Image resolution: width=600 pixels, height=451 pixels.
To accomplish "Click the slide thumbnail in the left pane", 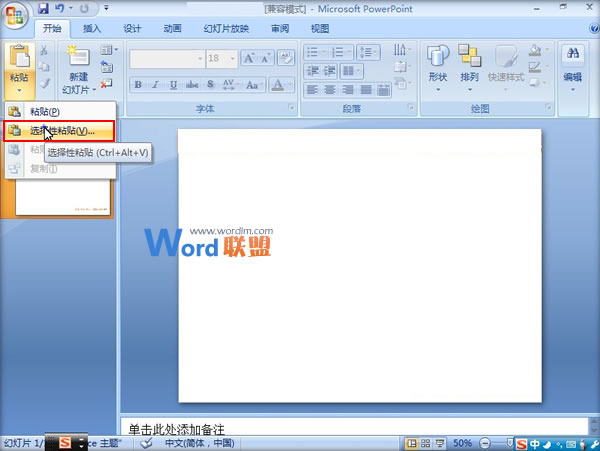I will [x=63, y=197].
